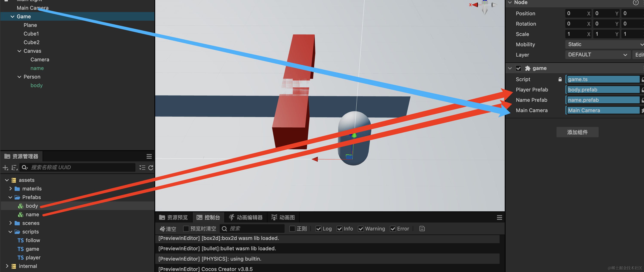Image resolution: width=644 pixels, height=272 pixels.
Task: Click the open log file icon
Action: [422, 229]
